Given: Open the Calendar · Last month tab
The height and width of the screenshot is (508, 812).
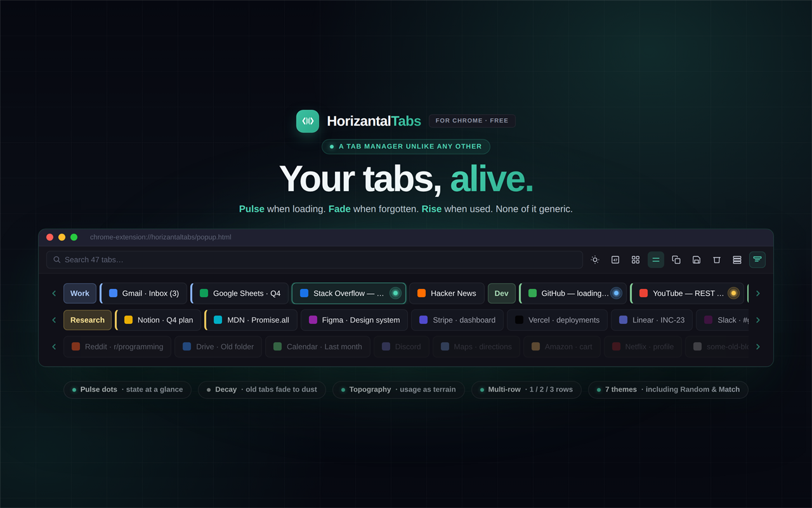Looking at the screenshot, I should pos(318,347).
